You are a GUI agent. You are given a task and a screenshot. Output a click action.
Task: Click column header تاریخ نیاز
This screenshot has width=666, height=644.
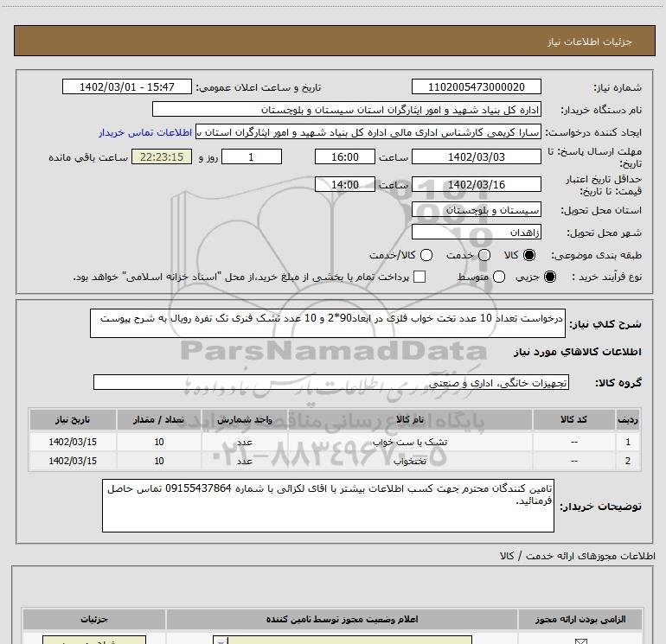[x=73, y=420]
